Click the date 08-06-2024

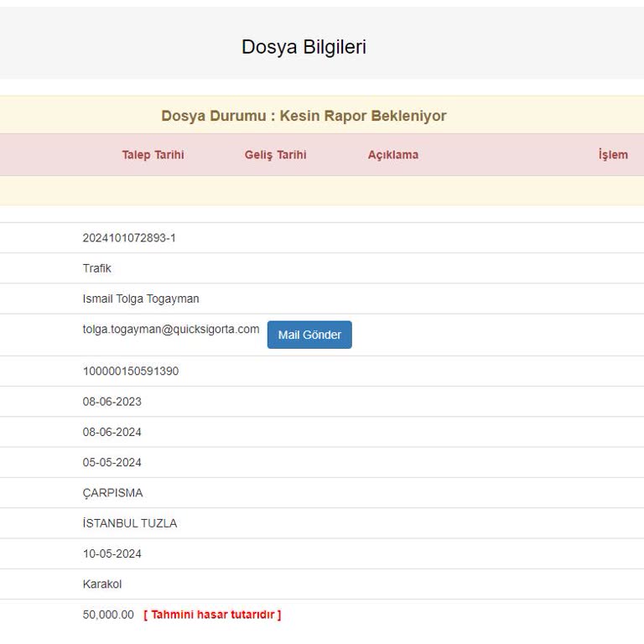point(112,432)
